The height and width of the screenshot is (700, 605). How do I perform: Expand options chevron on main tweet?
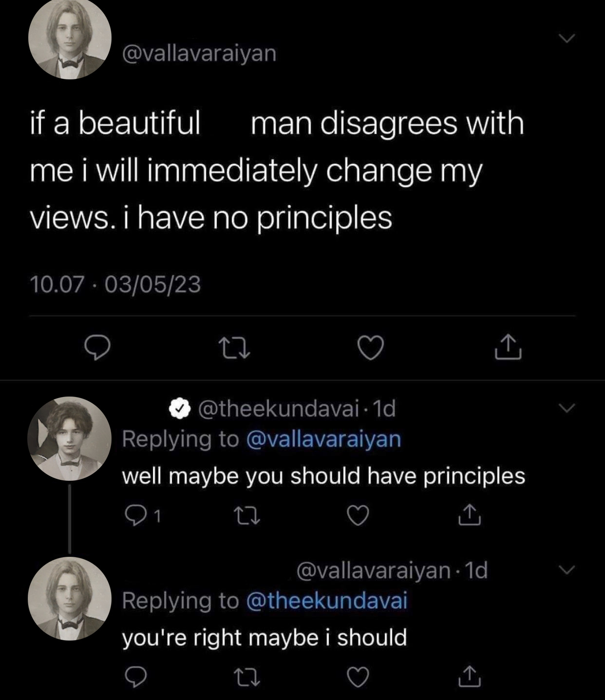567,38
